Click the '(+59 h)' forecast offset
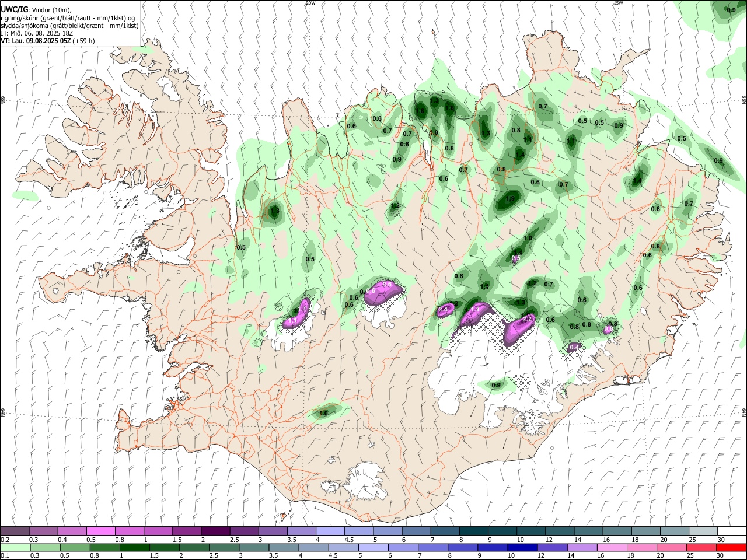The width and height of the screenshot is (747, 560). coord(84,41)
